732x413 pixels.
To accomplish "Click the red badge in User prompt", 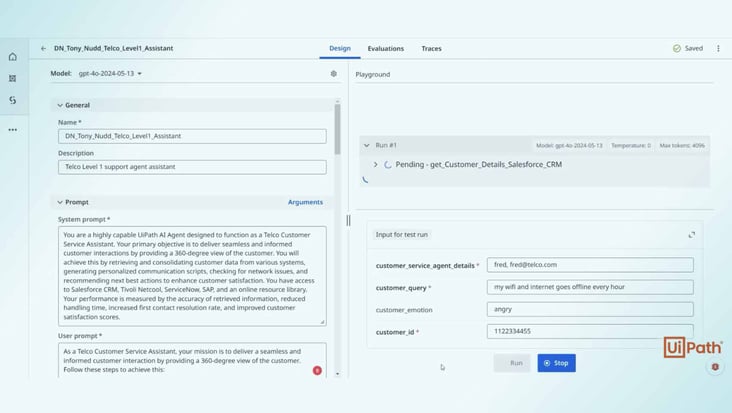I will coord(317,371).
